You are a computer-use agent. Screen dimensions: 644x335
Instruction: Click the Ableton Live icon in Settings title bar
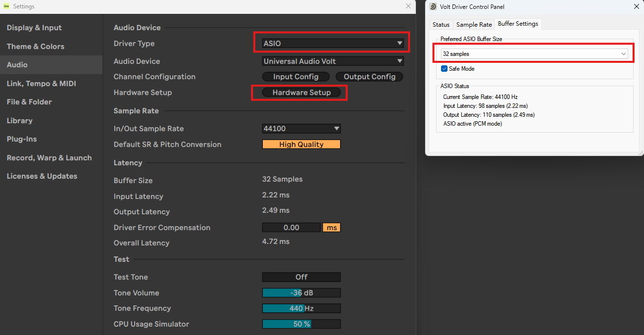pos(6,6)
